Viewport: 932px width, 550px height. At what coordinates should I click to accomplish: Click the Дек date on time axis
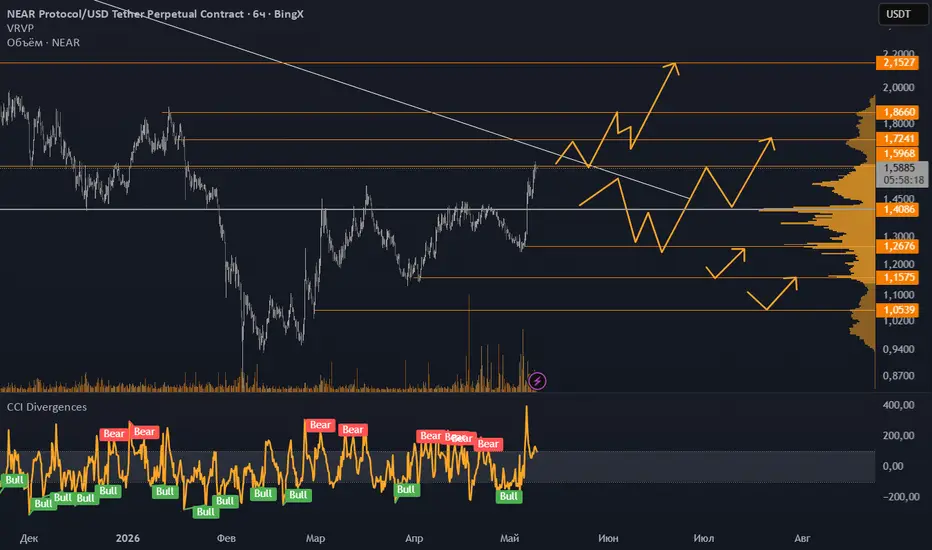(x=29, y=538)
